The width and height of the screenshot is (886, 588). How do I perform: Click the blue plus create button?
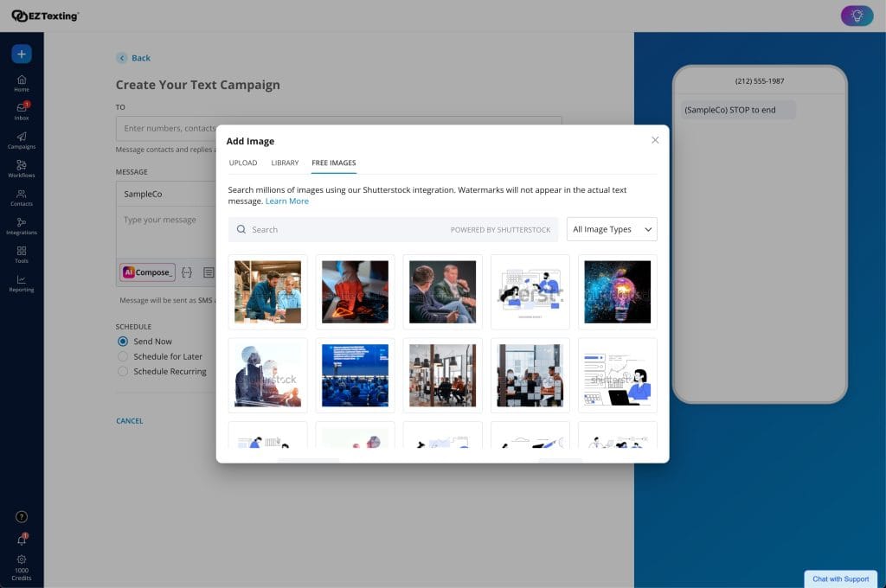[22, 54]
